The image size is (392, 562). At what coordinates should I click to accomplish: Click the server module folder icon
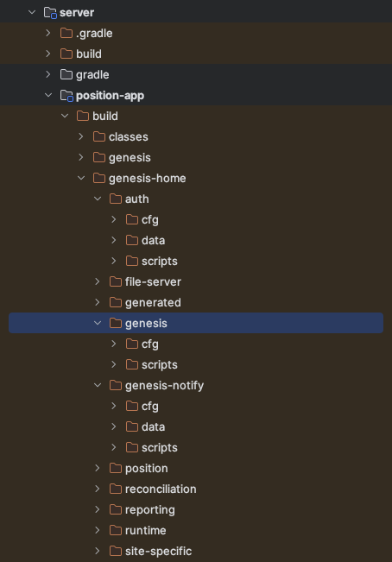coord(50,13)
